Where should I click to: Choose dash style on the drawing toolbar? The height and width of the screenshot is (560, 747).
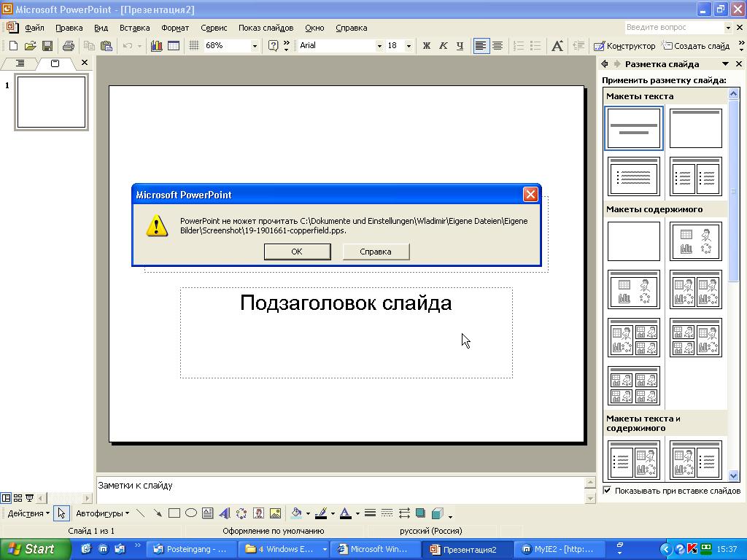tap(387, 513)
